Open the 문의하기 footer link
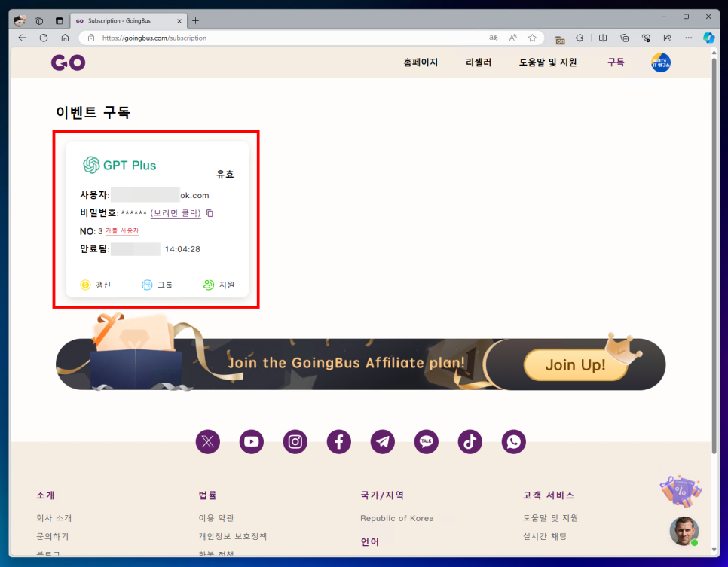Viewport: 728px width, 567px height. [53, 536]
